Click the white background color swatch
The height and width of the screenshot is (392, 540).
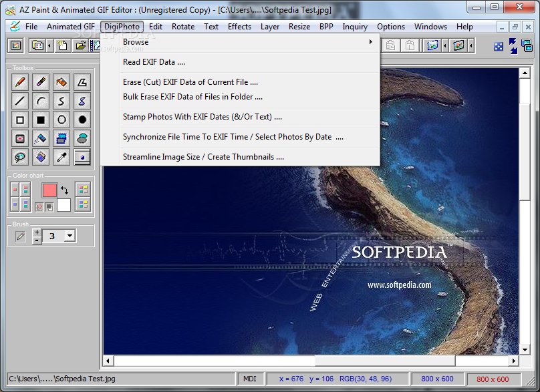pos(63,205)
